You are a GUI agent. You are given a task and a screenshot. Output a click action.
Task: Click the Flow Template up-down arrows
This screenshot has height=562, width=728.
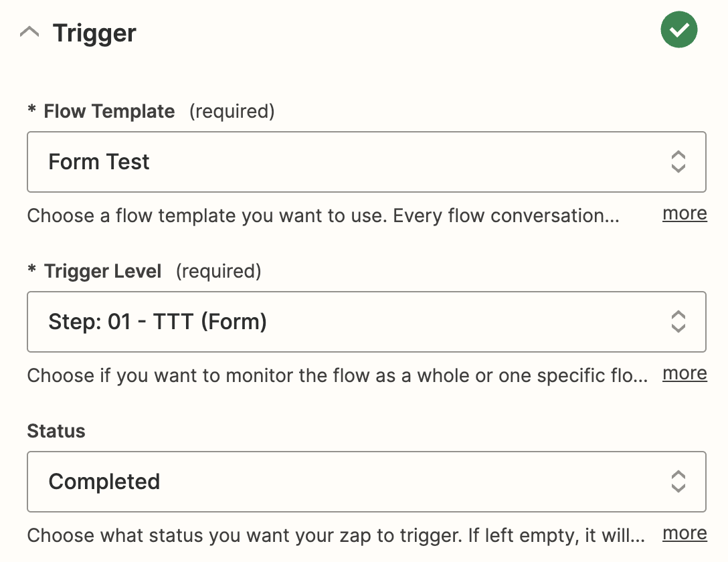click(678, 162)
